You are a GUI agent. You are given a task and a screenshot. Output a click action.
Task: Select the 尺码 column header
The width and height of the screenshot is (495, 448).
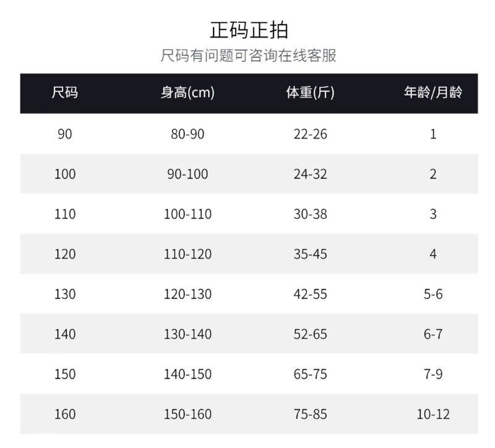65,93
